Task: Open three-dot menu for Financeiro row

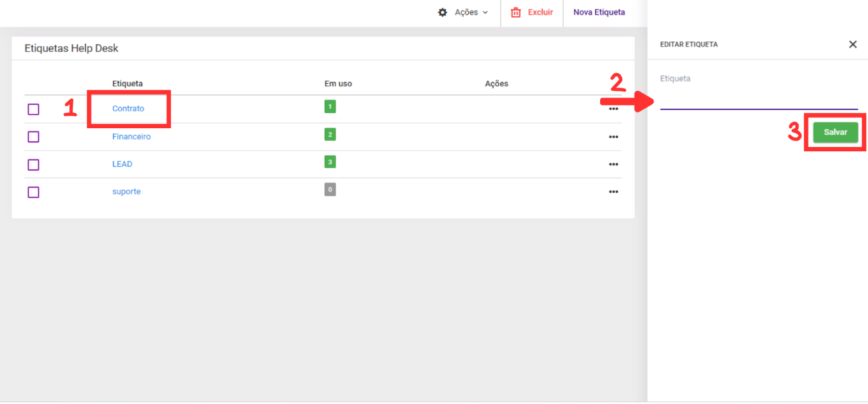Action: pos(613,137)
